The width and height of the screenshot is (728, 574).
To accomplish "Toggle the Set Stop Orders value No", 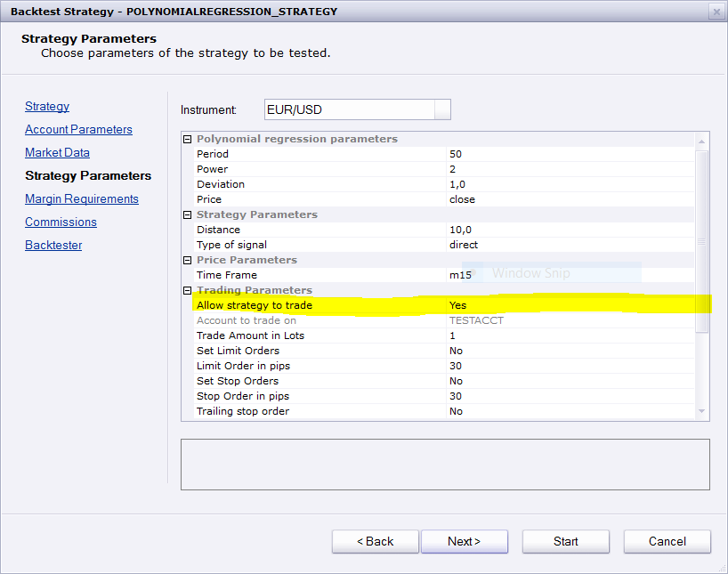I will [570, 381].
